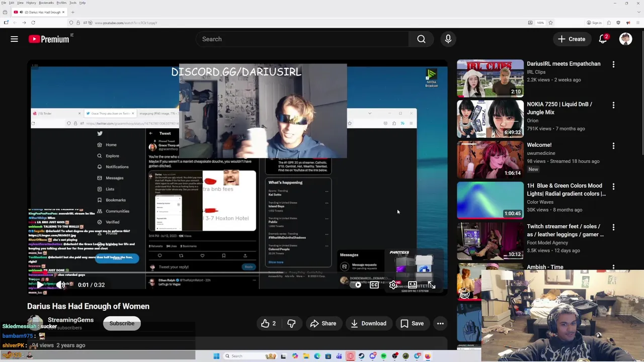Bookmark this page with the star icon
The height and width of the screenshot is (362, 644).
(550, 23)
